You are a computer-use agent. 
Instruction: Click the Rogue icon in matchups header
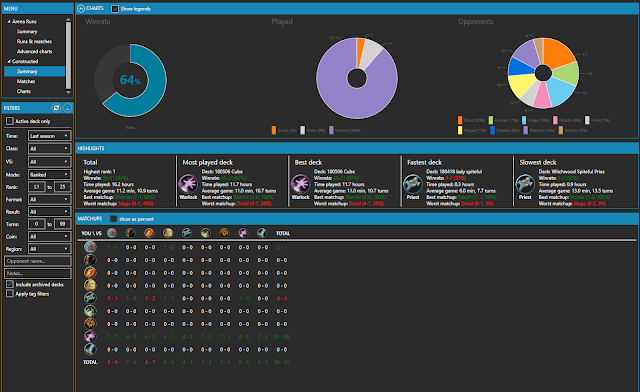pyautogui.click(x=206, y=233)
